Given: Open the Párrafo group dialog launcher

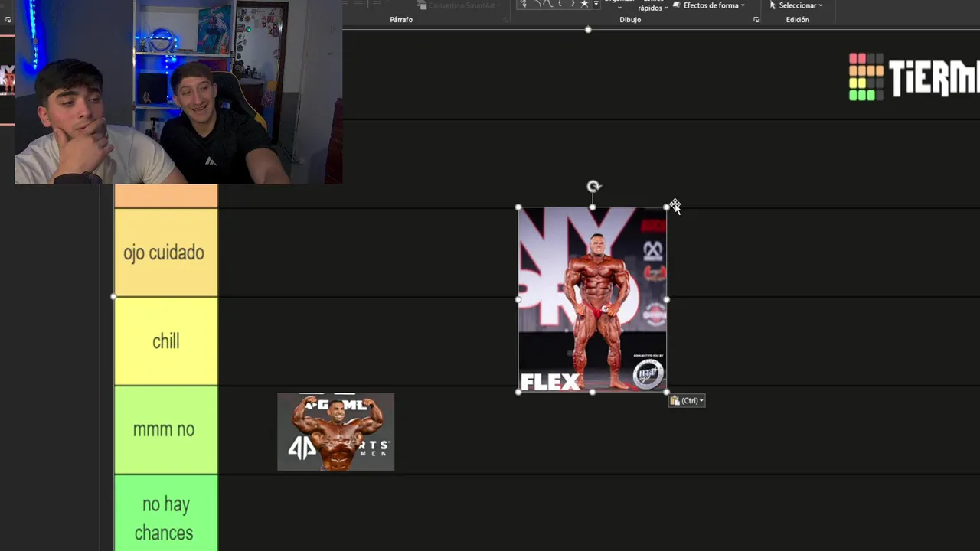Looking at the screenshot, I should (x=507, y=20).
